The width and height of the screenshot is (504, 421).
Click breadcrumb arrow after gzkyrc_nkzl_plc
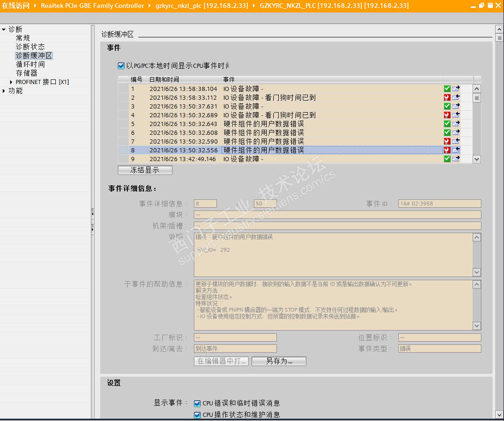[x=253, y=6]
